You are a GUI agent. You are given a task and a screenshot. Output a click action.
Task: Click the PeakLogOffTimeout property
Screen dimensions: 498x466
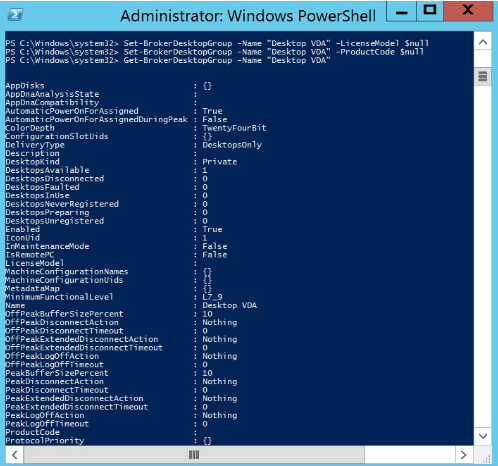click(x=47, y=424)
